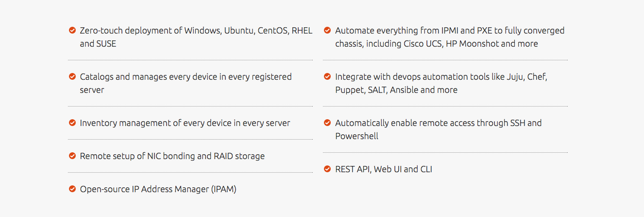Click the Automate everything from IPMI and PXE text
Image resolution: width=644 pixels, height=217 pixels.
coord(450,37)
